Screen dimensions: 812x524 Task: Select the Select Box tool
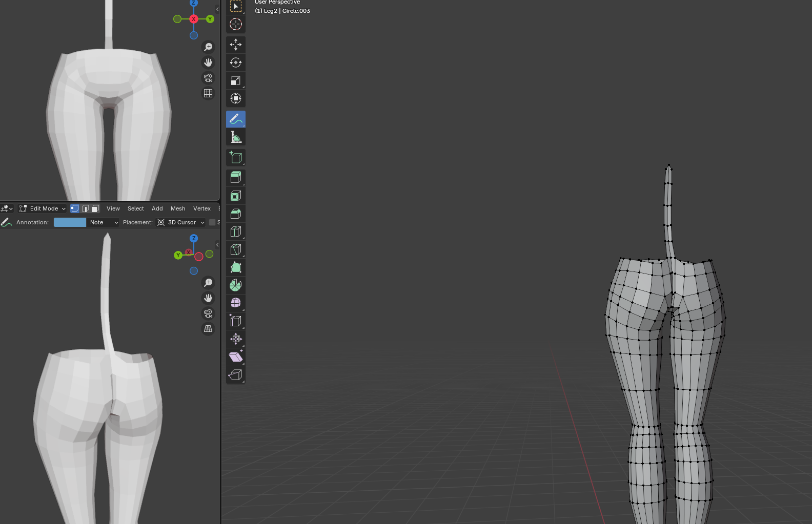click(236, 7)
